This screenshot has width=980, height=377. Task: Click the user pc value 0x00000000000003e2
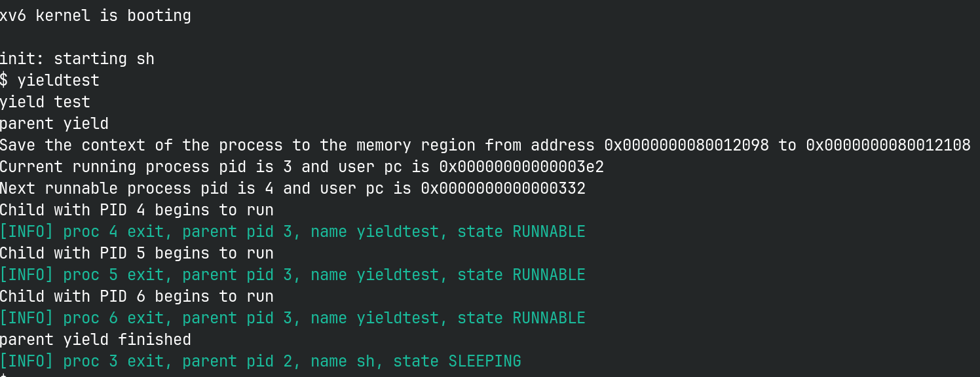pyautogui.click(x=512, y=167)
